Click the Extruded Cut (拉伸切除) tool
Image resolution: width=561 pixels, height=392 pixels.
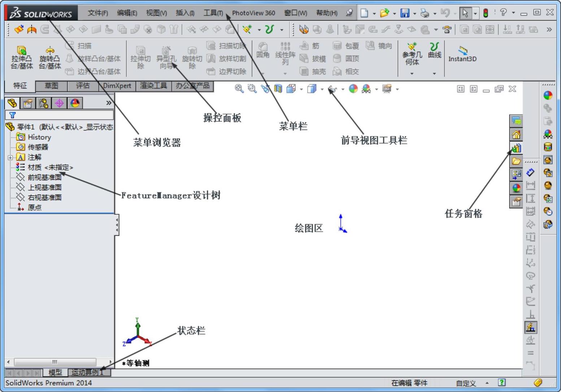tap(140, 57)
